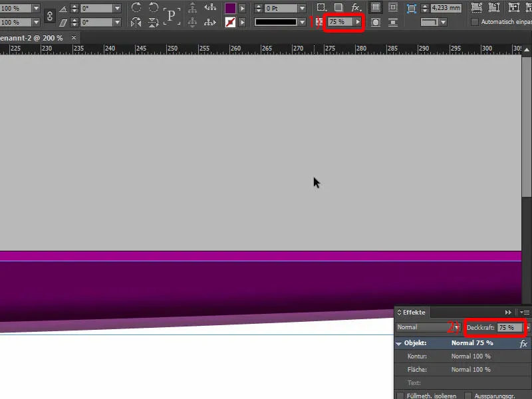Open the opacity slider arrow in the control bar
This screenshot has height=399, width=532.
(x=358, y=22)
